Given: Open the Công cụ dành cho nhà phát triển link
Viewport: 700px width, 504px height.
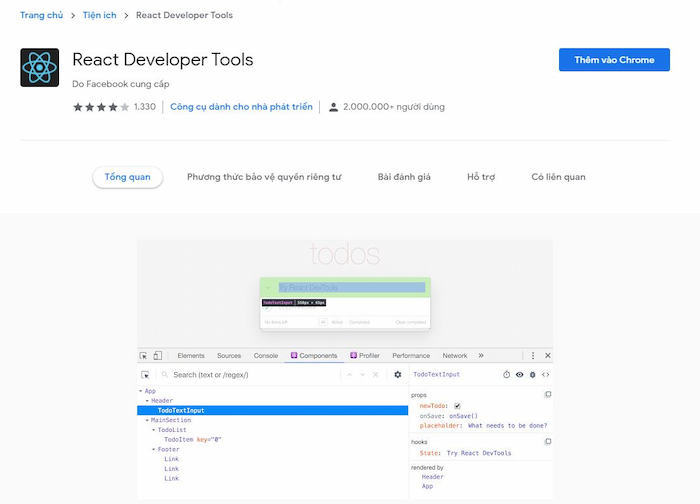Looking at the screenshot, I should pyautogui.click(x=241, y=107).
